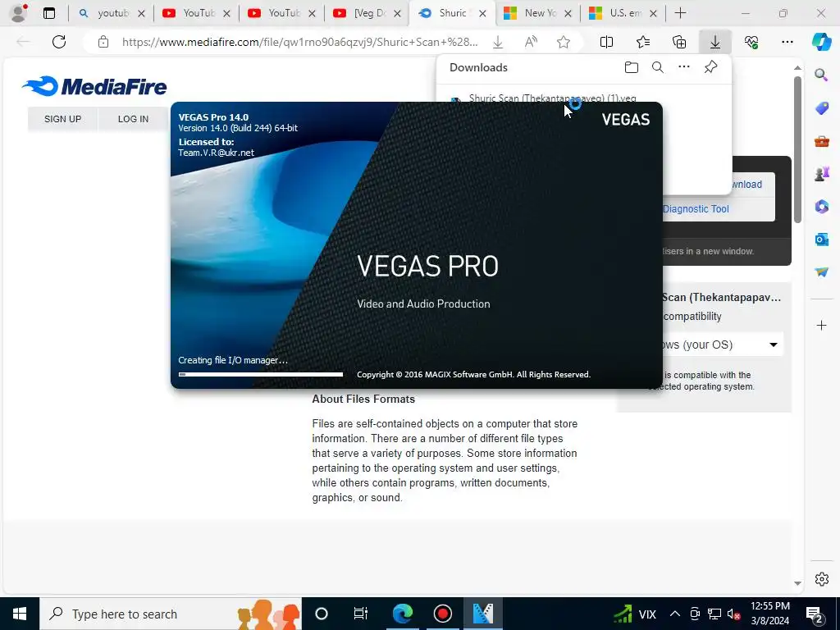Add sidebar app with plus icon
Screen dimensions: 840x630
[x=821, y=325]
